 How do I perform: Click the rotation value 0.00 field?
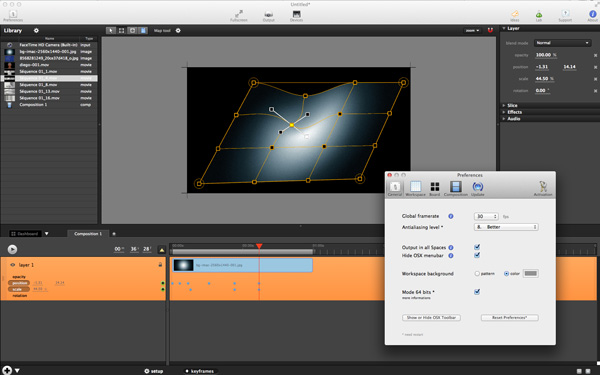pyautogui.click(x=540, y=90)
